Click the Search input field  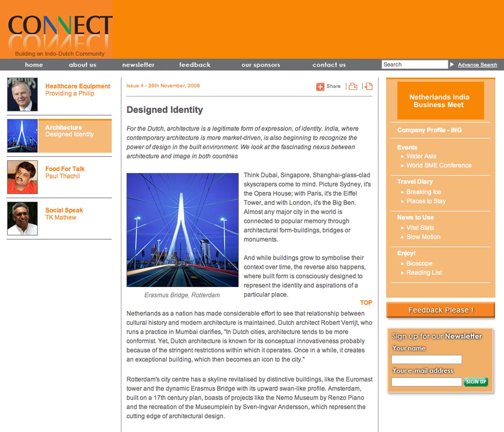[415, 64]
